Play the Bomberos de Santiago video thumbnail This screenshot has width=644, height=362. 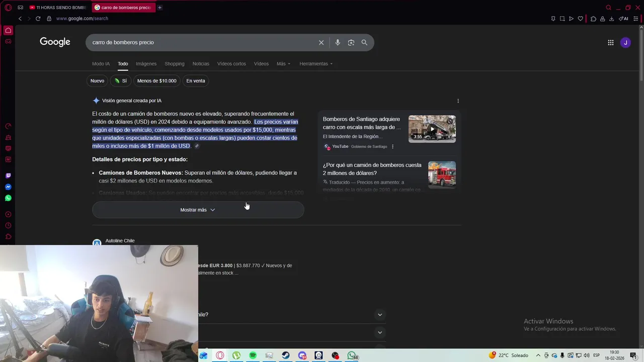point(432,129)
